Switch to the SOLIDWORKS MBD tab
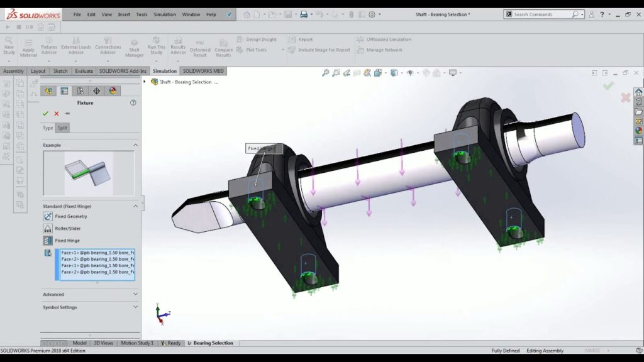The image size is (644, 362). (203, 71)
